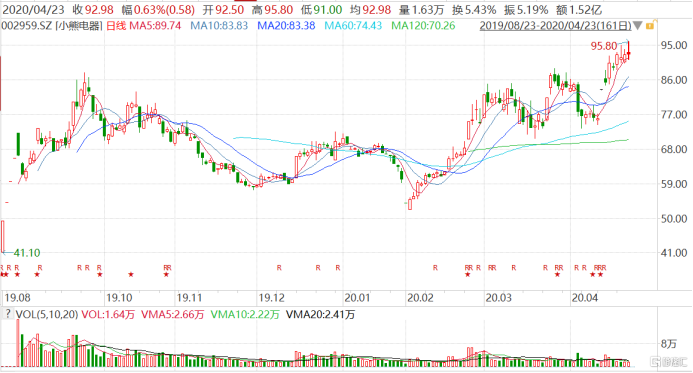
Task: Click the high price 高95.80 in header
Action: click(273, 10)
